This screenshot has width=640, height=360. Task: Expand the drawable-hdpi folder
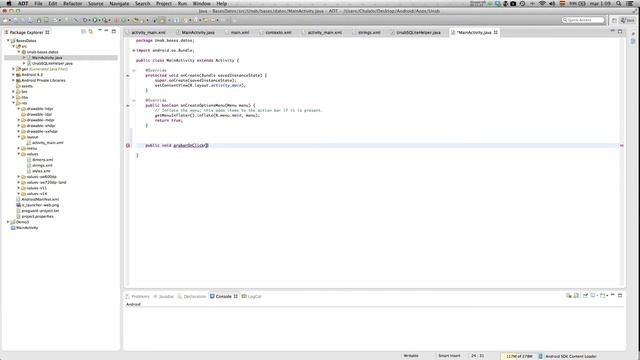tap(19, 109)
